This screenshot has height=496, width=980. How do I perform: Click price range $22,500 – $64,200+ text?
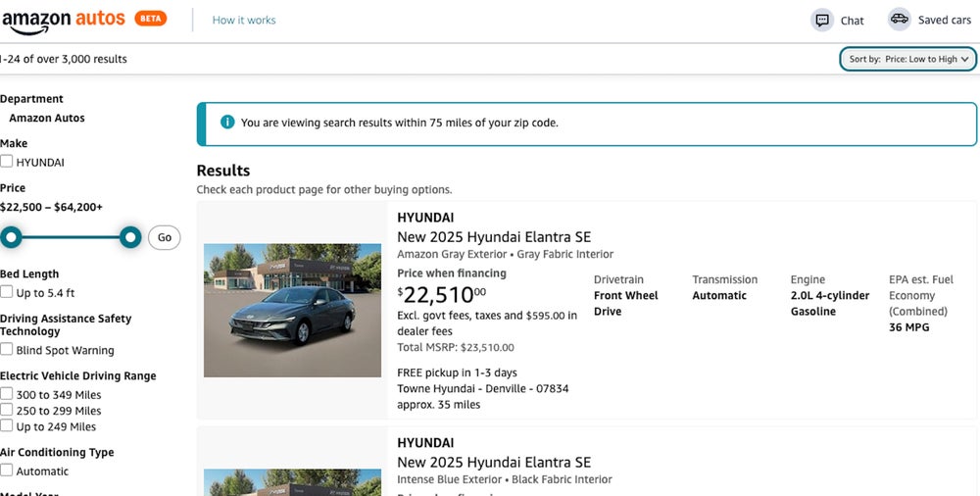pyautogui.click(x=51, y=207)
